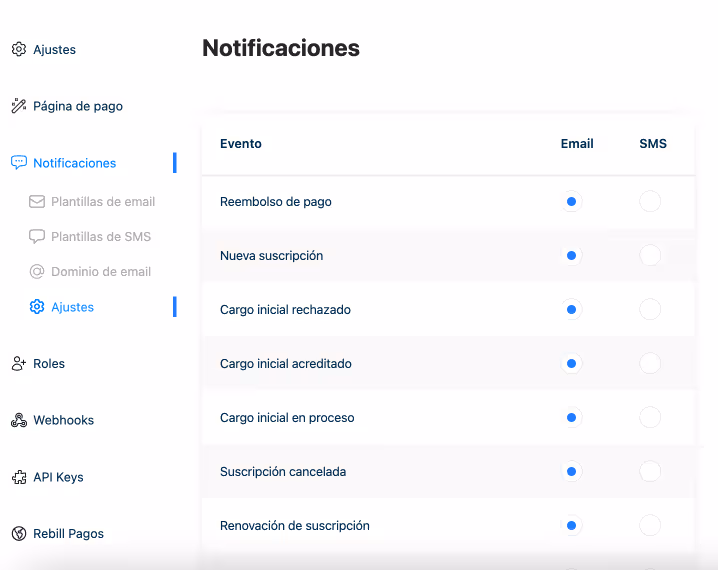Open Plantillas de SMS submenu item
Screen dimensions: 718x570
click(101, 237)
